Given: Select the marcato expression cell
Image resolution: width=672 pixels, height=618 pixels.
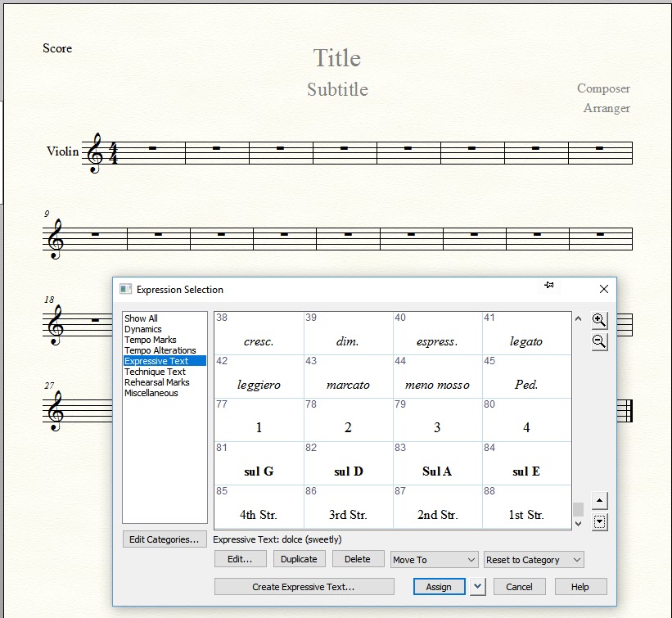Looking at the screenshot, I should [348, 377].
